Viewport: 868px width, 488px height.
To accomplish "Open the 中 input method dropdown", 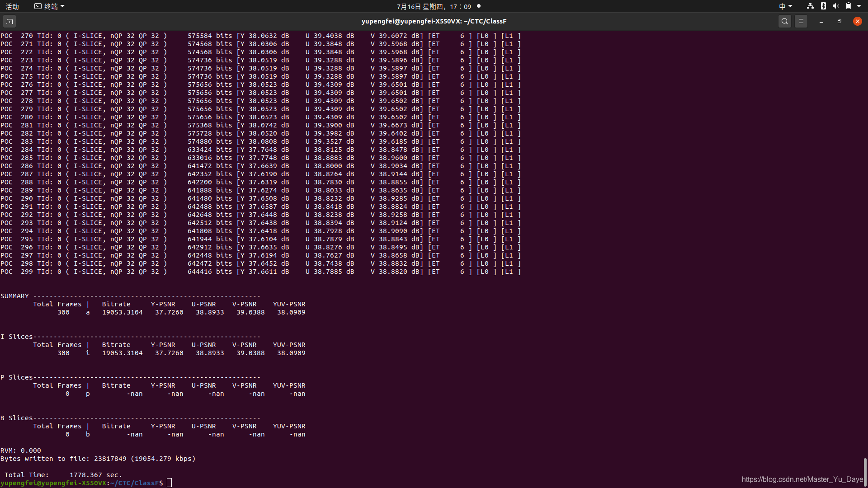I will coord(786,6).
